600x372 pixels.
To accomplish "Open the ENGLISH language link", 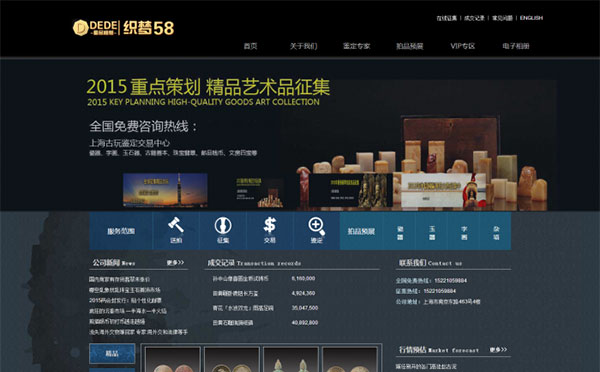I will pyautogui.click(x=531, y=18).
